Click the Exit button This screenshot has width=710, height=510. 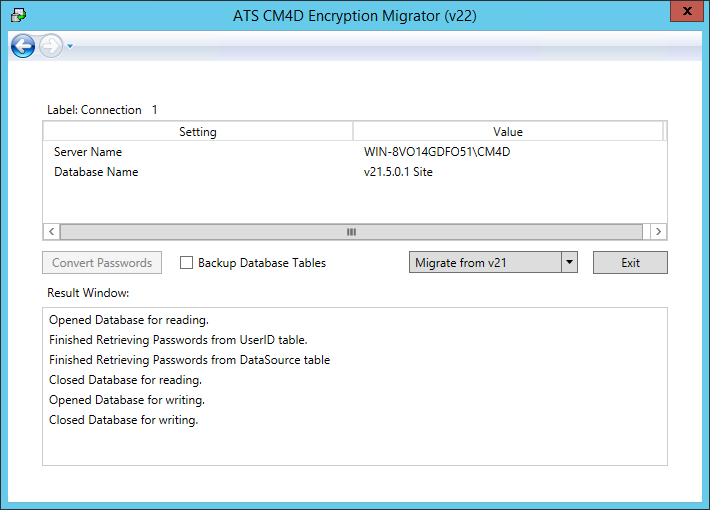630,262
